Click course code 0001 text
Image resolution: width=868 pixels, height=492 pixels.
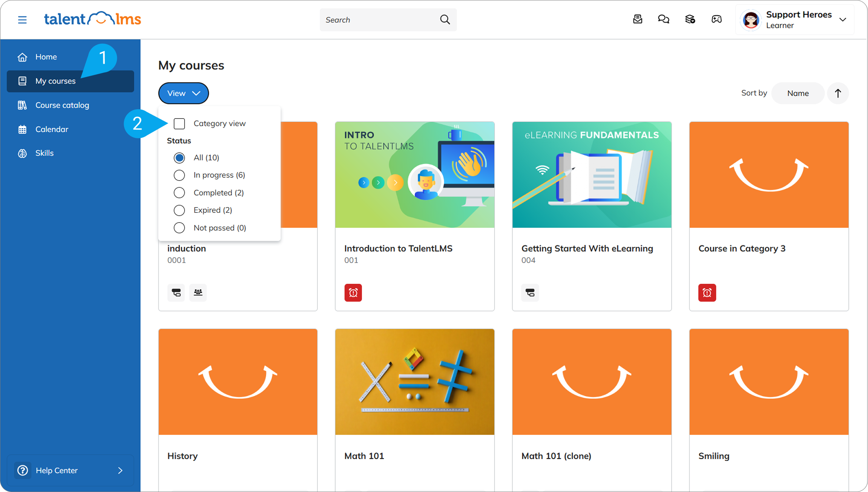176,260
